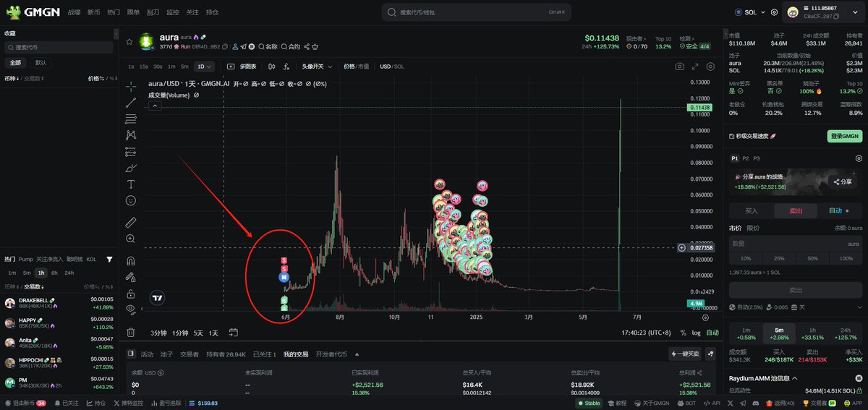The height and width of the screenshot is (410, 868).
Task: Click the 分享 share button
Action: [841, 181]
